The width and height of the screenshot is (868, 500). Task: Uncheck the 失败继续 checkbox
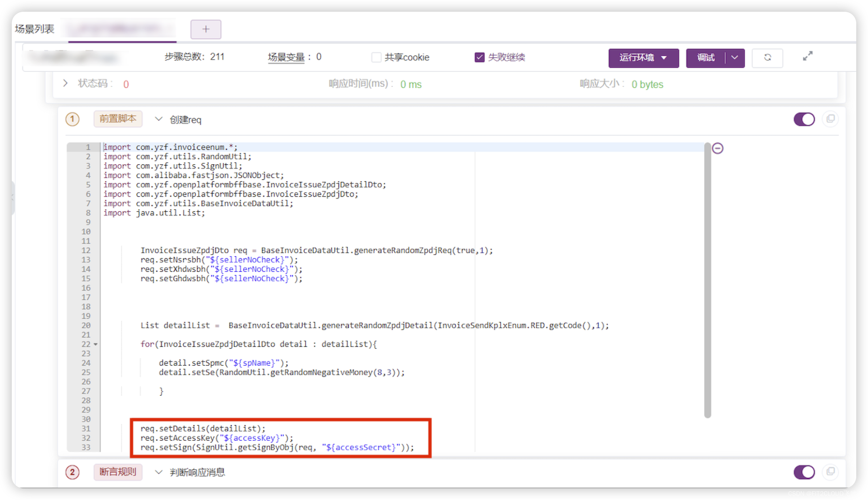(479, 57)
